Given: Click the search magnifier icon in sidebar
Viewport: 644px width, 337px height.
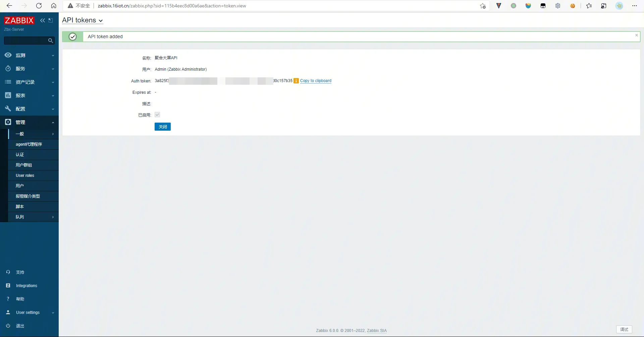Looking at the screenshot, I should coord(51,41).
